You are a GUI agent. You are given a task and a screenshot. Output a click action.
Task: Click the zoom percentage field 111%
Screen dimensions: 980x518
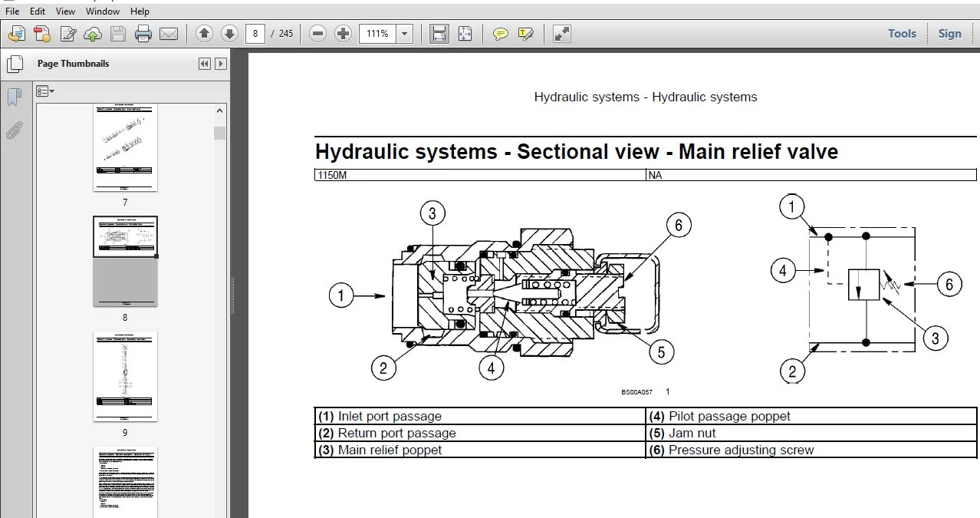pos(378,33)
